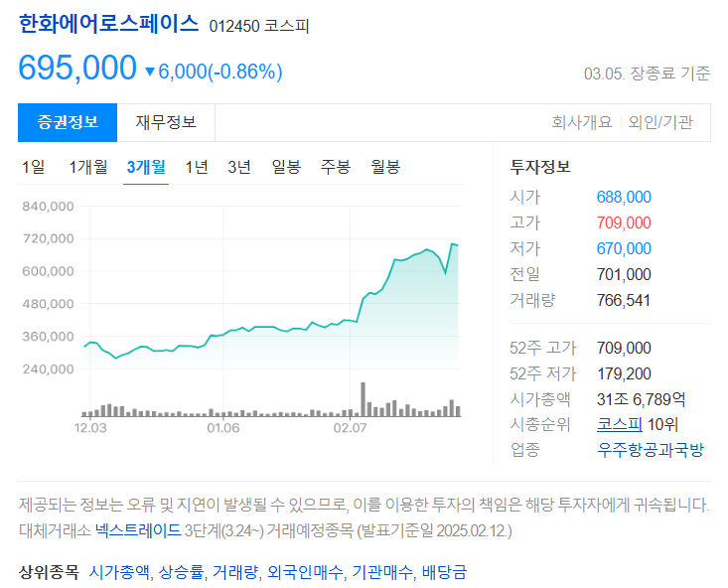
Task: Open the 회사개요 link
Action: 581,122
